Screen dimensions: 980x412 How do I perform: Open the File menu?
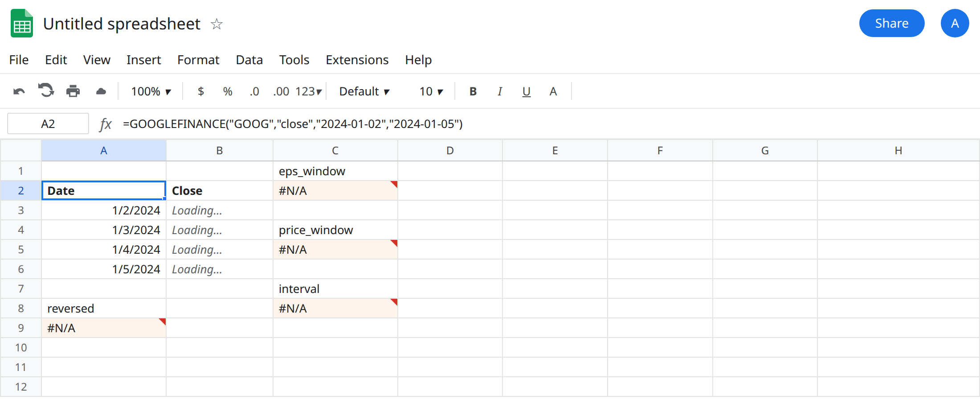click(x=19, y=60)
